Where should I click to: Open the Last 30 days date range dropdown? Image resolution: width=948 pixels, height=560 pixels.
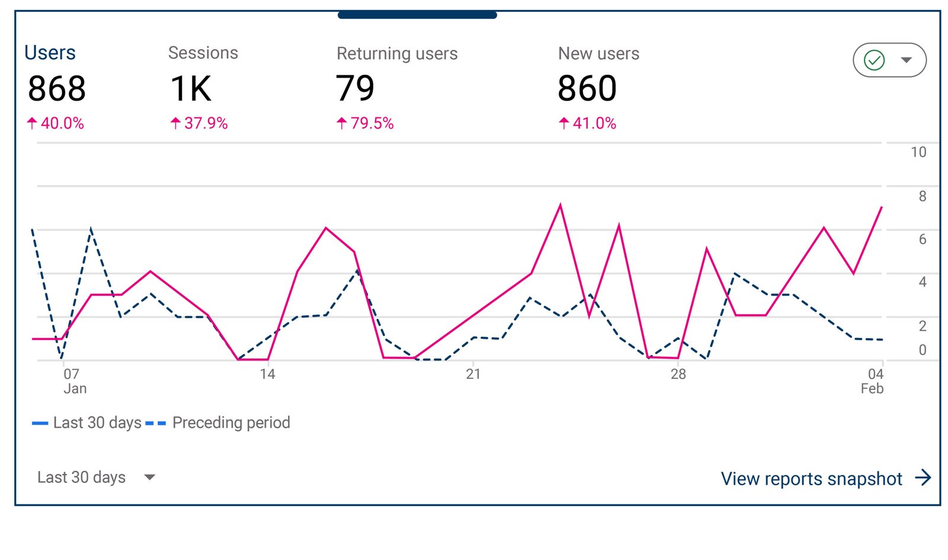tap(81, 477)
